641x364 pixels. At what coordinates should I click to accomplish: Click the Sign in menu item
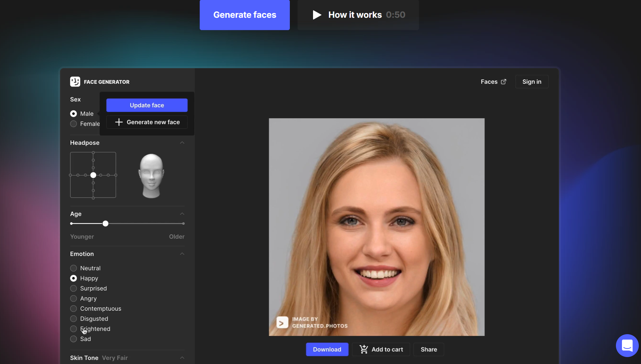531,81
